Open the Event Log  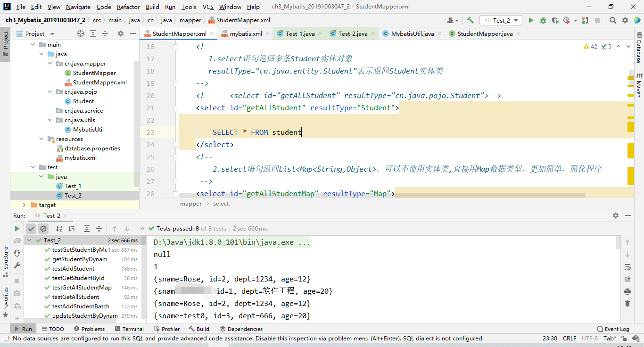[x=613, y=329]
